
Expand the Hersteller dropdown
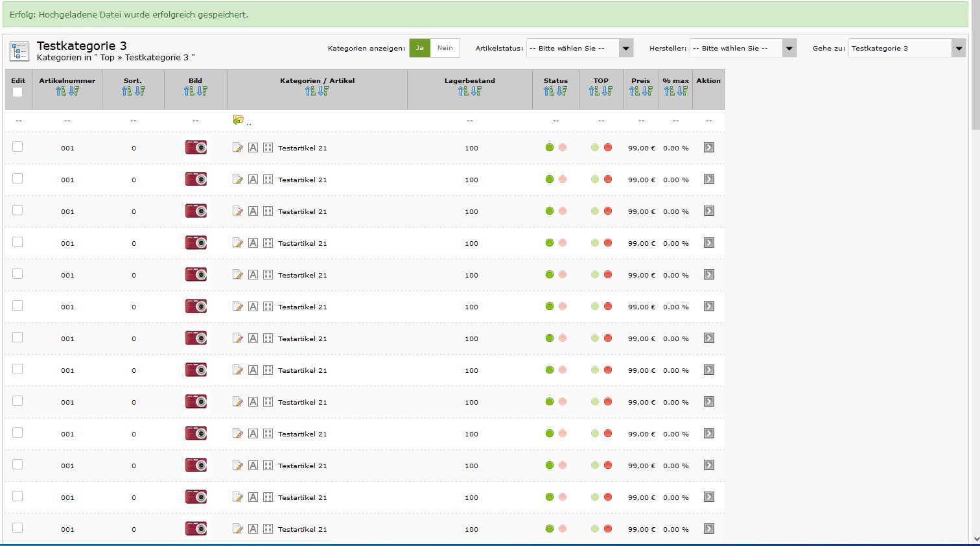click(x=743, y=48)
